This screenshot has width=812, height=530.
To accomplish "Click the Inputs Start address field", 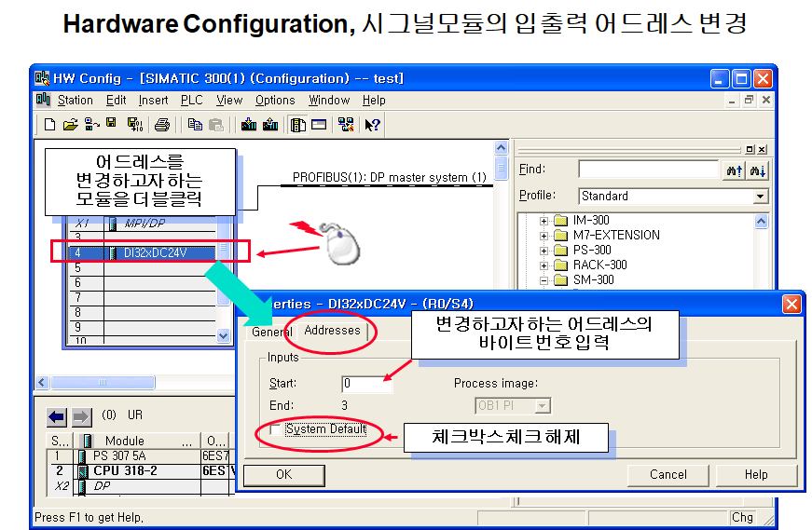I will point(366,384).
